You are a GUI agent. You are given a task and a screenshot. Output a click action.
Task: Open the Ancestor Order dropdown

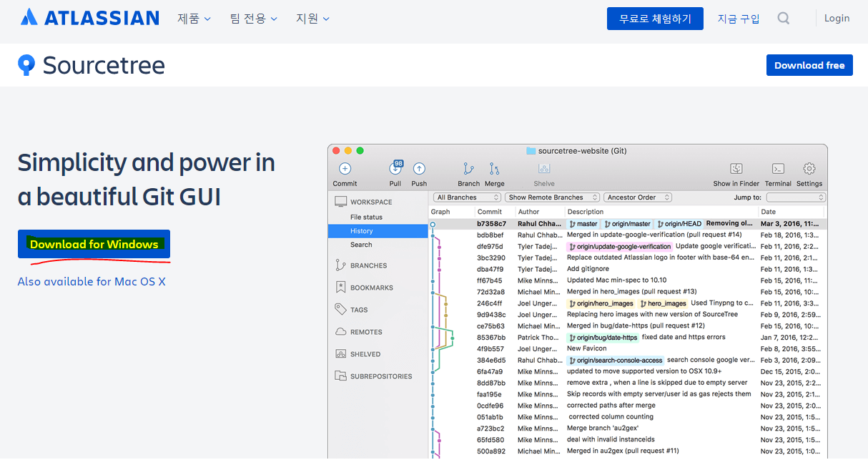pos(638,197)
